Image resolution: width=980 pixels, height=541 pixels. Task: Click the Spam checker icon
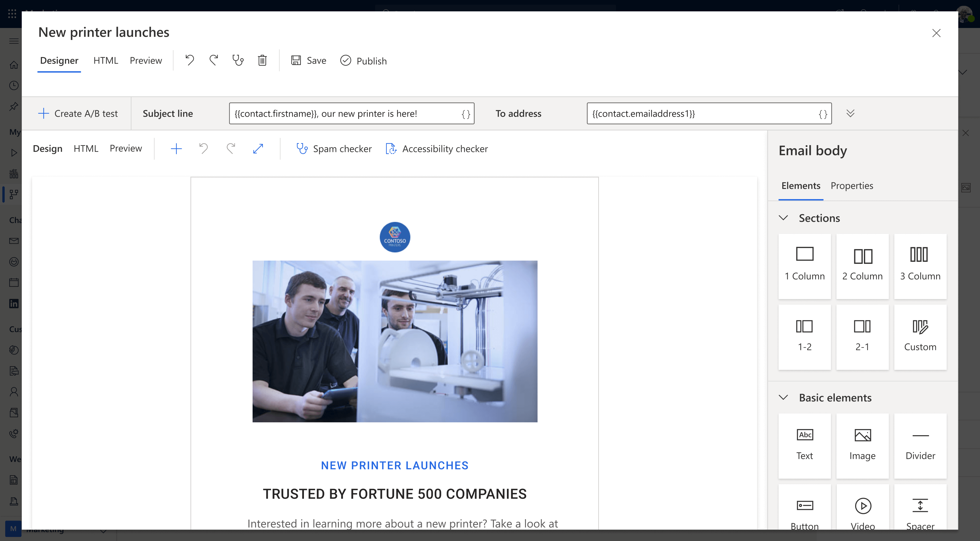pyautogui.click(x=302, y=148)
